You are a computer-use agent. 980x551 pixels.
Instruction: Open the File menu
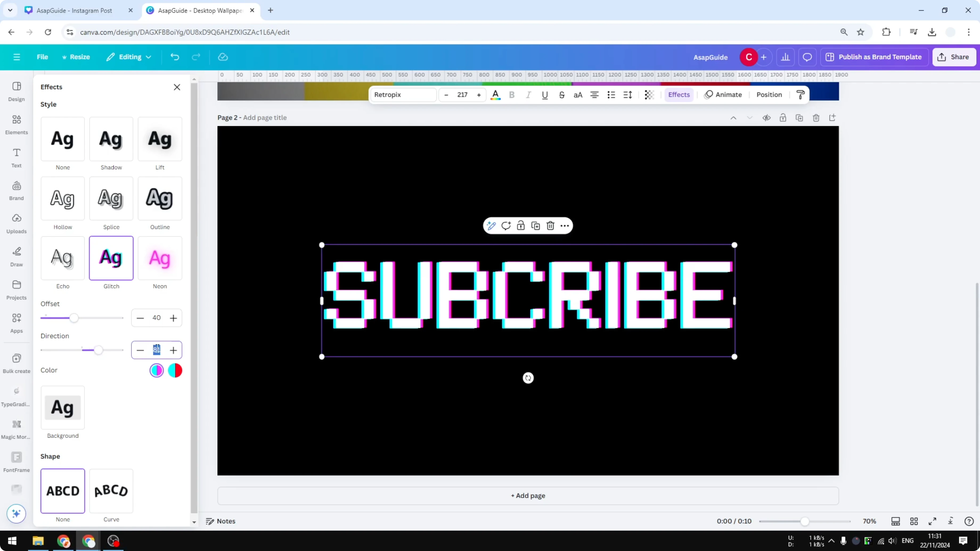[42, 57]
